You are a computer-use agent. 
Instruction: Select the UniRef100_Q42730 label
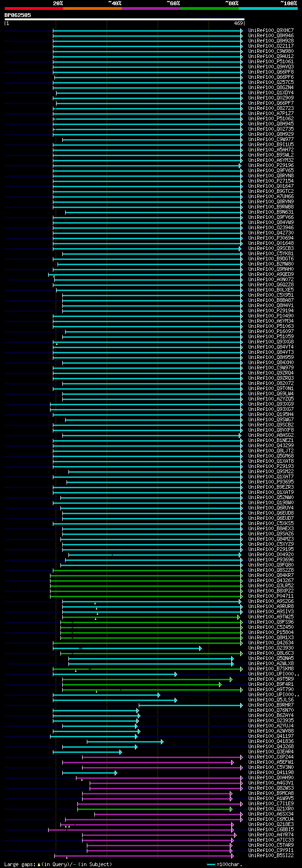271,233
